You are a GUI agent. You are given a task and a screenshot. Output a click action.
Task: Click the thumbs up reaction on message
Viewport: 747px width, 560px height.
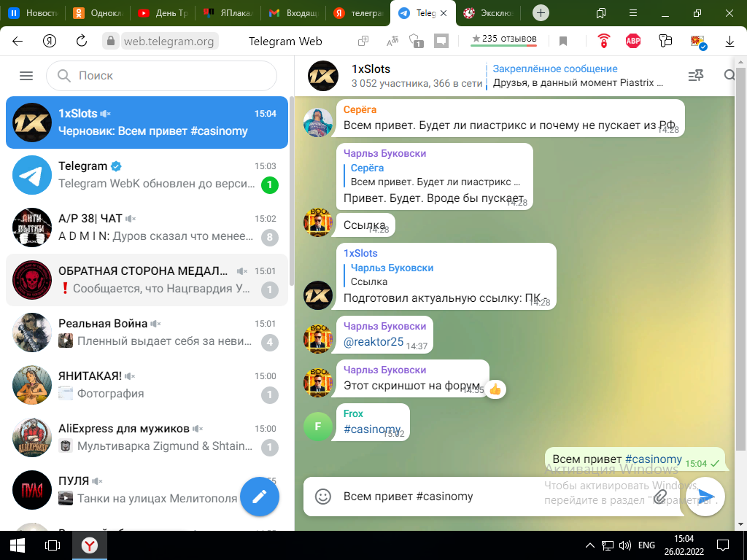click(495, 389)
